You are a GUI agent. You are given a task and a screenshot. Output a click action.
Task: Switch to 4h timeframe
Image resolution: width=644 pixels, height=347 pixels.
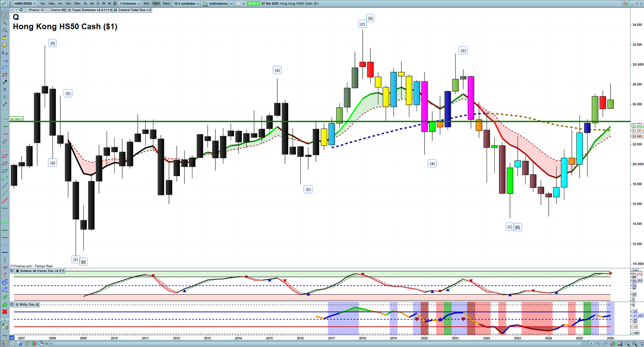pyautogui.click(x=92, y=3)
